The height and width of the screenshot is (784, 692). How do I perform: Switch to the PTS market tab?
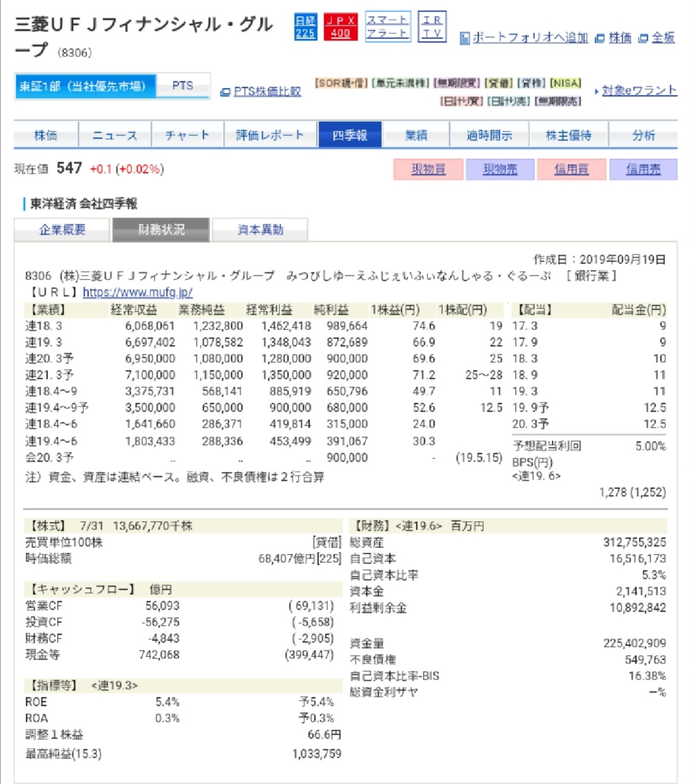point(183,86)
